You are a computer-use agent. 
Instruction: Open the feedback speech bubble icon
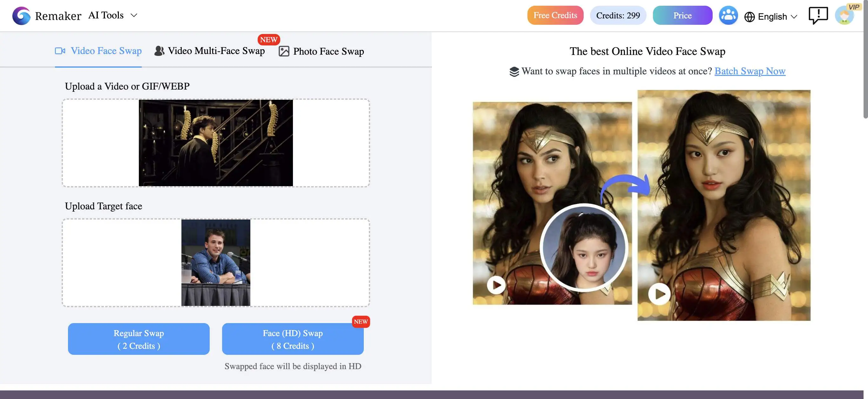tap(818, 15)
